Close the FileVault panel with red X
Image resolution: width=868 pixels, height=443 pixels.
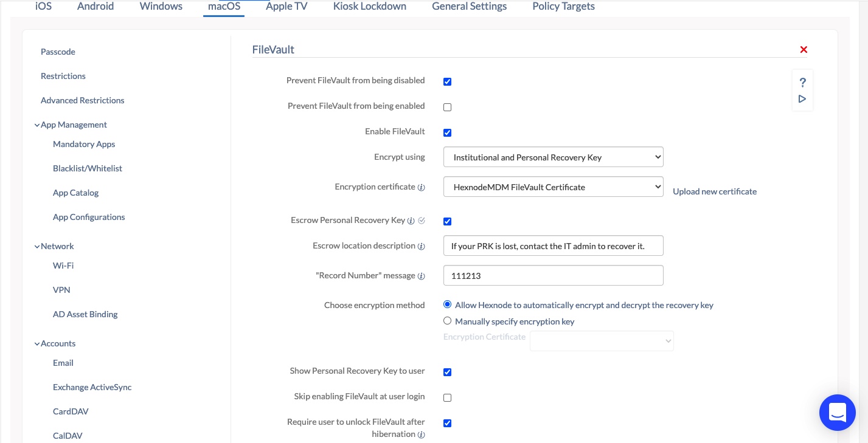coord(804,50)
